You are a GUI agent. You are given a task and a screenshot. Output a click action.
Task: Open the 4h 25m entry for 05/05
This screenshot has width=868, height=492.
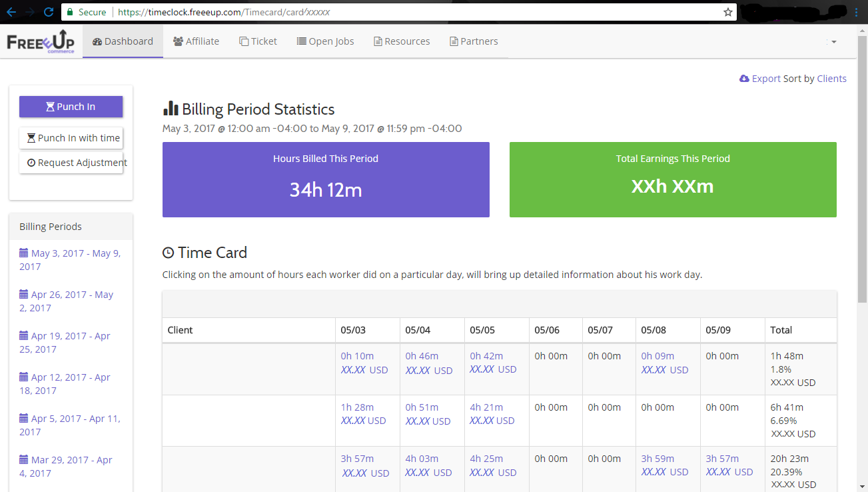pos(486,459)
